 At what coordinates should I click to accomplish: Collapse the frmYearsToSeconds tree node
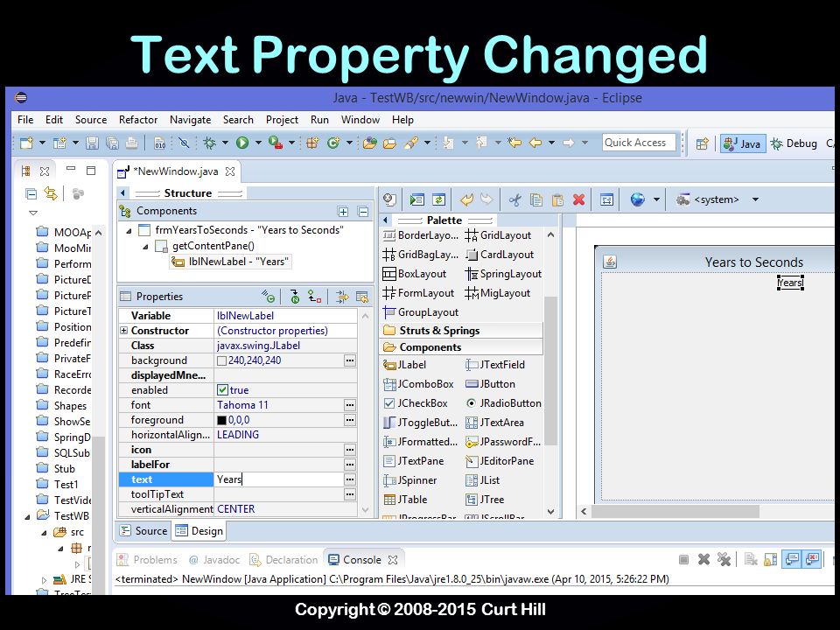tap(129, 231)
